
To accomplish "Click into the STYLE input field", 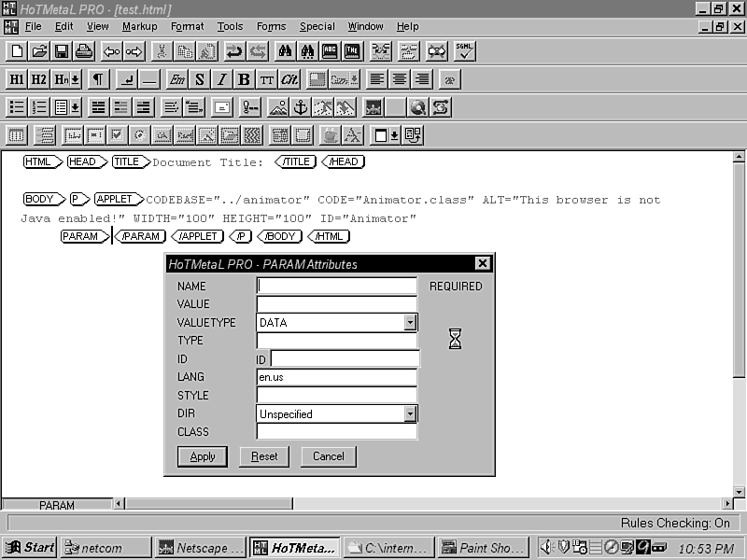I will click(x=337, y=395).
